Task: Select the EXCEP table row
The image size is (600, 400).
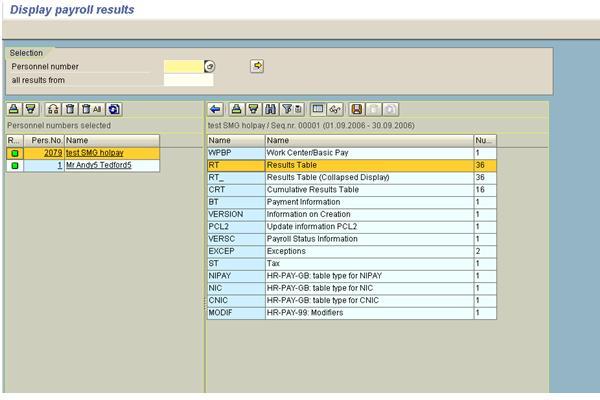Action: (352, 251)
